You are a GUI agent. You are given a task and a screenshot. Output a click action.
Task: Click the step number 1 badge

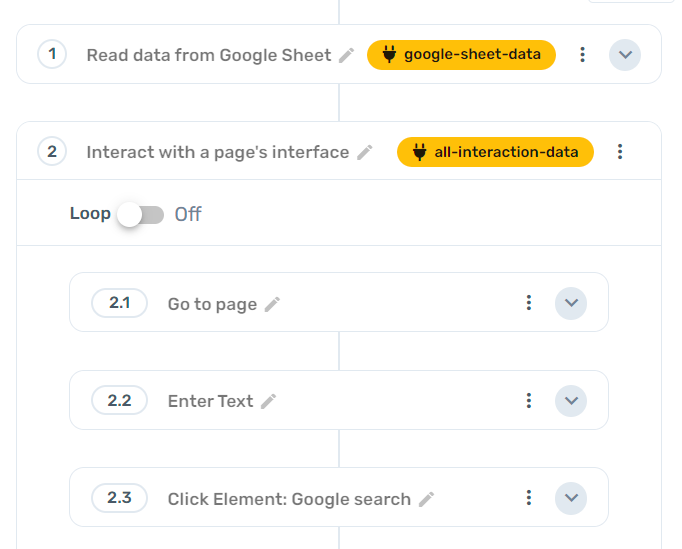[x=52, y=55]
